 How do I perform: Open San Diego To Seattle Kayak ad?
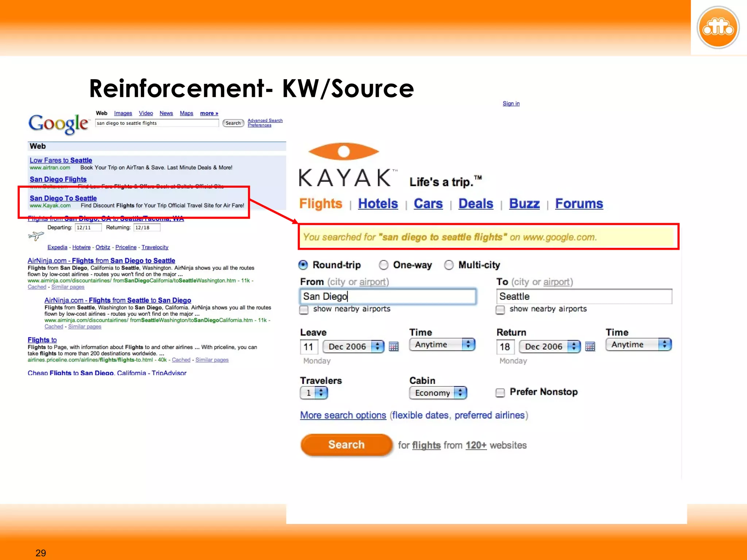pyautogui.click(x=63, y=198)
